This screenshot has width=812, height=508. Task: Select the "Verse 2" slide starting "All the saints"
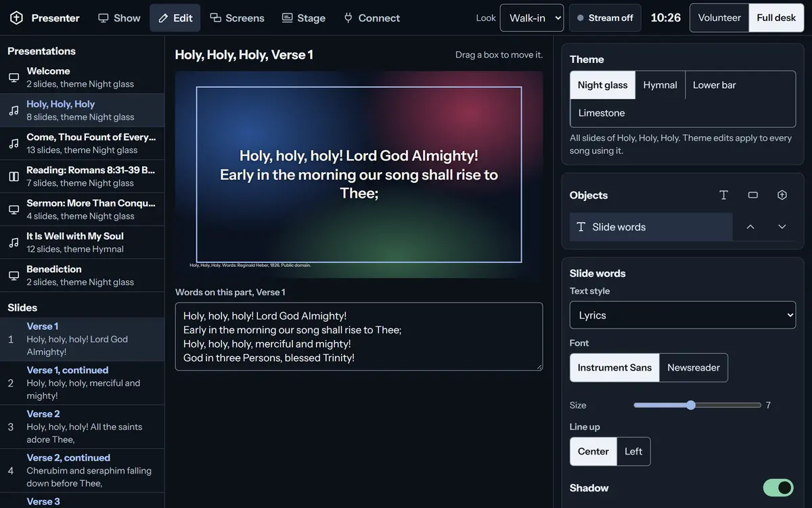point(82,427)
